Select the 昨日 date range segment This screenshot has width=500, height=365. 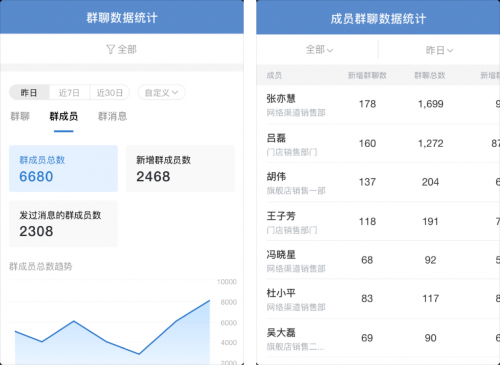29,92
